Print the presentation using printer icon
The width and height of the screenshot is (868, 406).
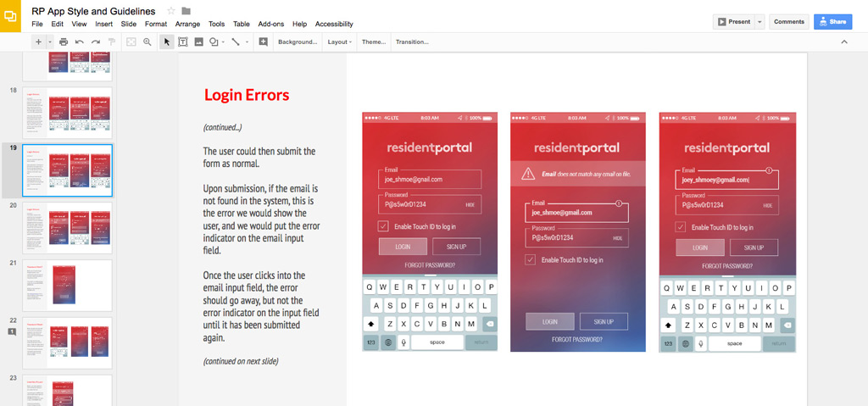[x=64, y=42]
